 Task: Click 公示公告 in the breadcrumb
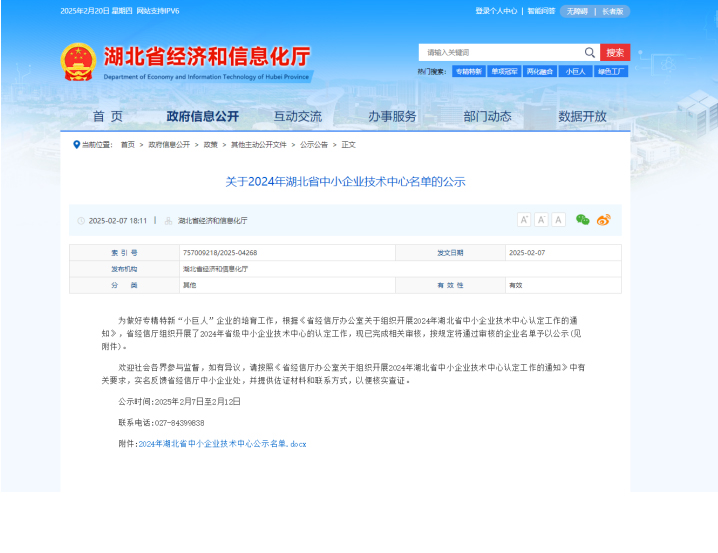[x=314, y=144]
